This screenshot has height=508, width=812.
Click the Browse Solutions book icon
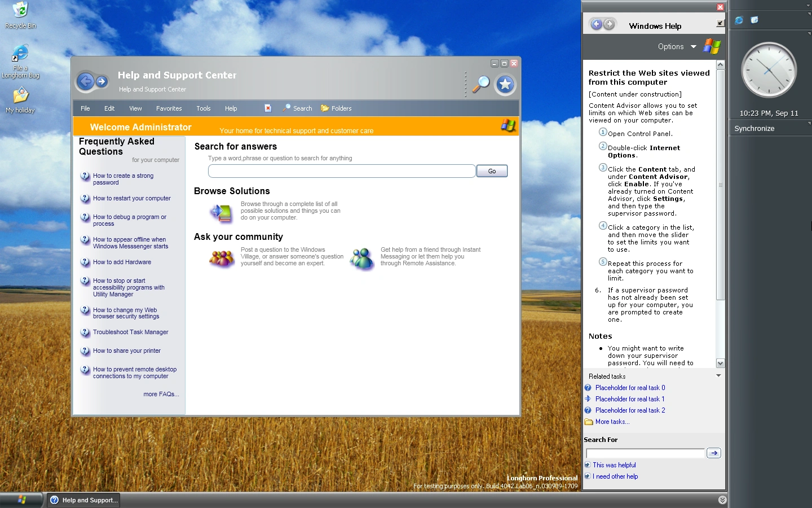[221, 212]
